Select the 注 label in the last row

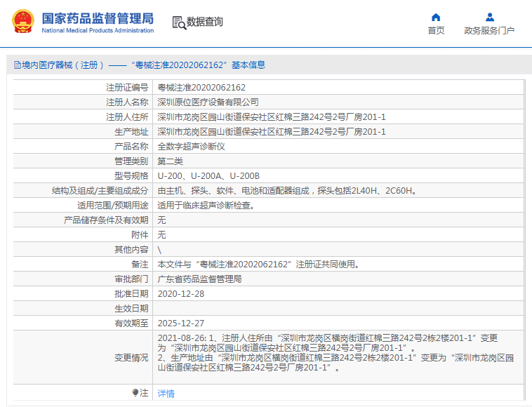(x=144, y=393)
